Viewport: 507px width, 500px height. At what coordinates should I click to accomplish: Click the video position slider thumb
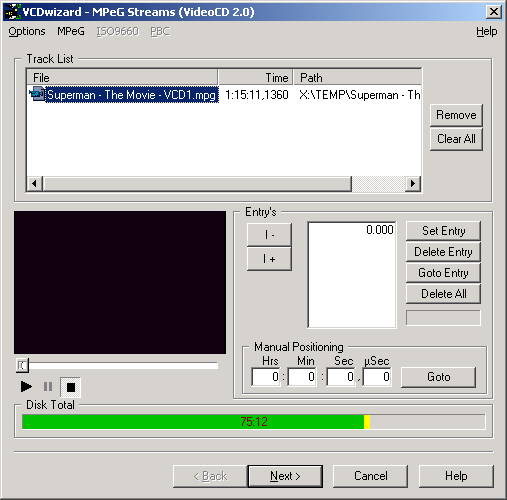(22, 366)
